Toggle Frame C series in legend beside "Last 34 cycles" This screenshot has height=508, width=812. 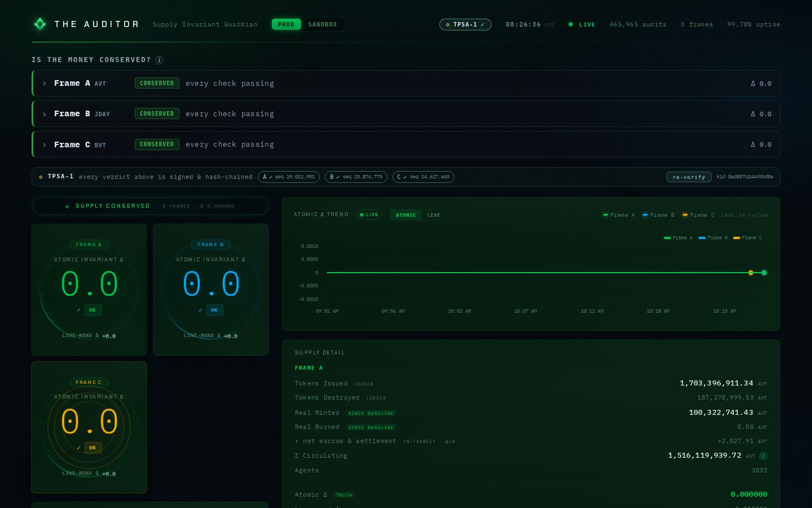pos(698,215)
